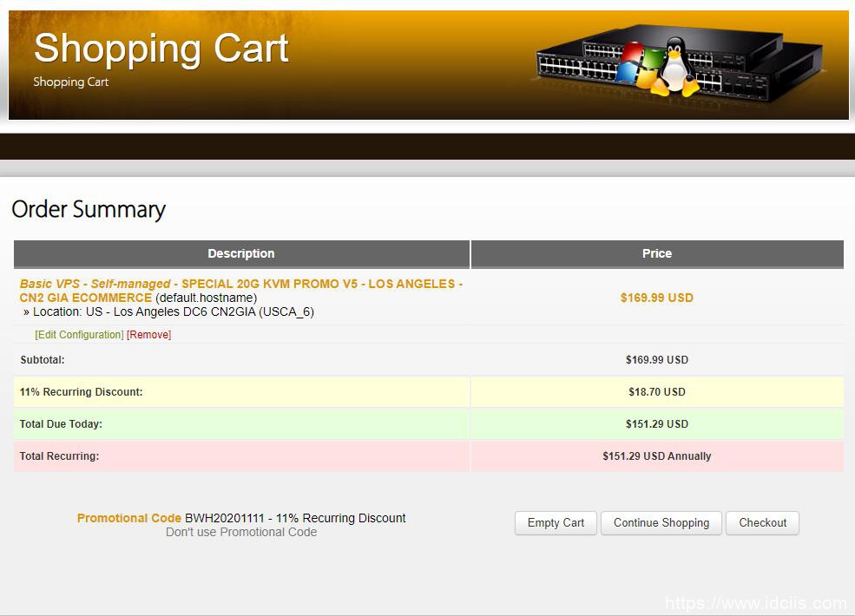Click the Windows logo in the banner
Image resolution: width=855 pixels, height=616 pixels.
tap(638, 66)
